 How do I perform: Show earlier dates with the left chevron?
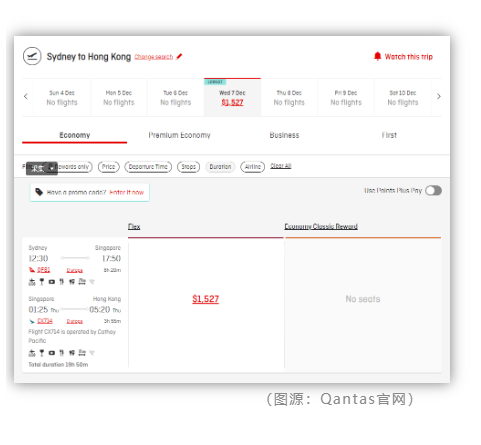tap(26, 97)
